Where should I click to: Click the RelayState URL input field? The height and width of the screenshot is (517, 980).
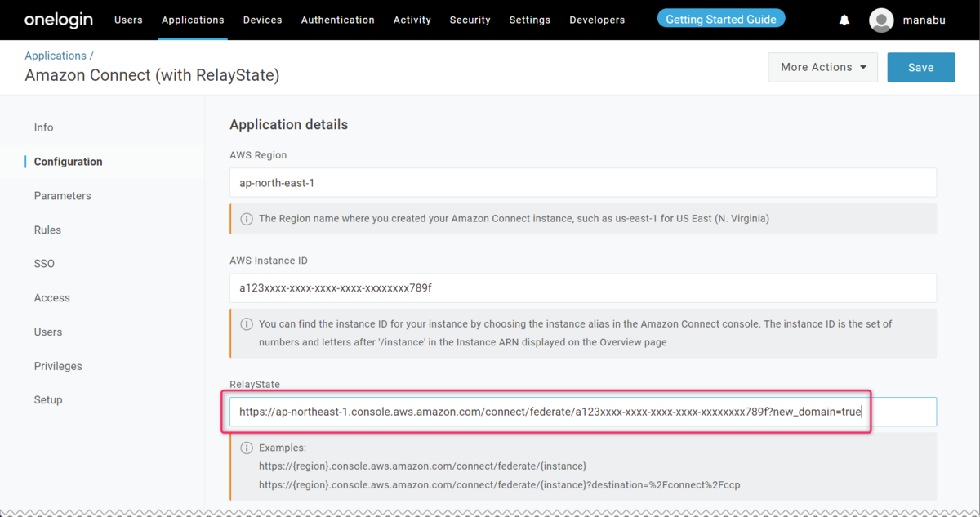(583, 412)
